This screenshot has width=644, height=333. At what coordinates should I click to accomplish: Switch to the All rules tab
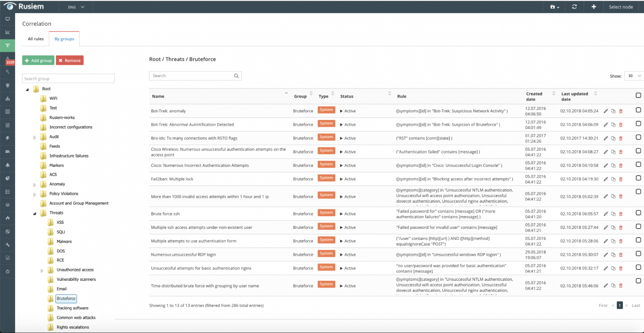click(36, 39)
